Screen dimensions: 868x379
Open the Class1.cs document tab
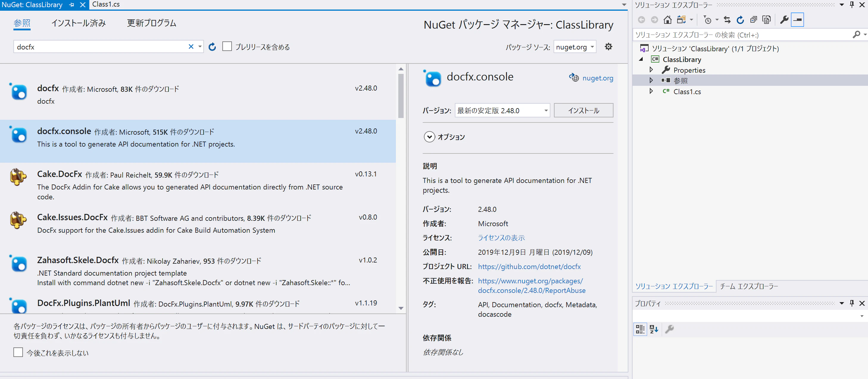(x=106, y=4)
